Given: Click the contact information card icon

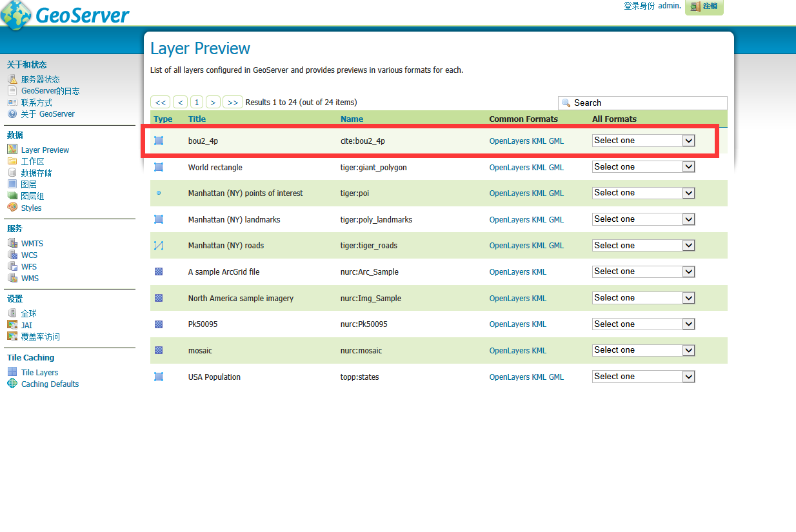Looking at the screenshot, I should point(12,103).
